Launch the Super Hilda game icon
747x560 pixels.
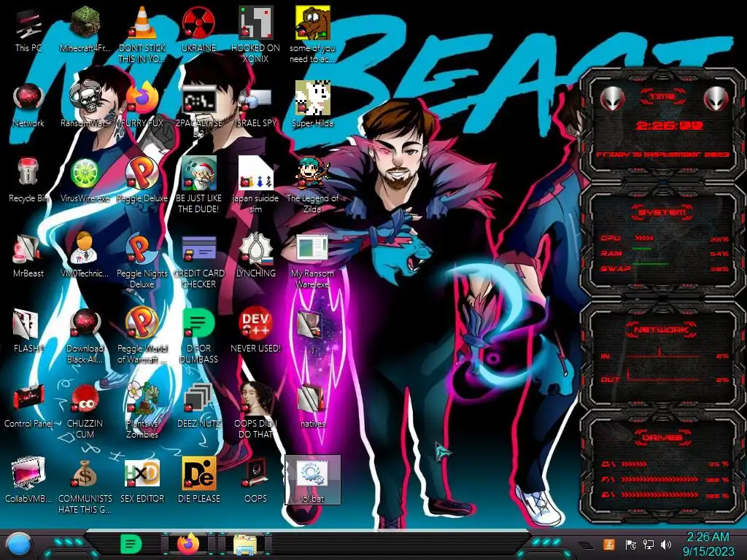point(312,104)
